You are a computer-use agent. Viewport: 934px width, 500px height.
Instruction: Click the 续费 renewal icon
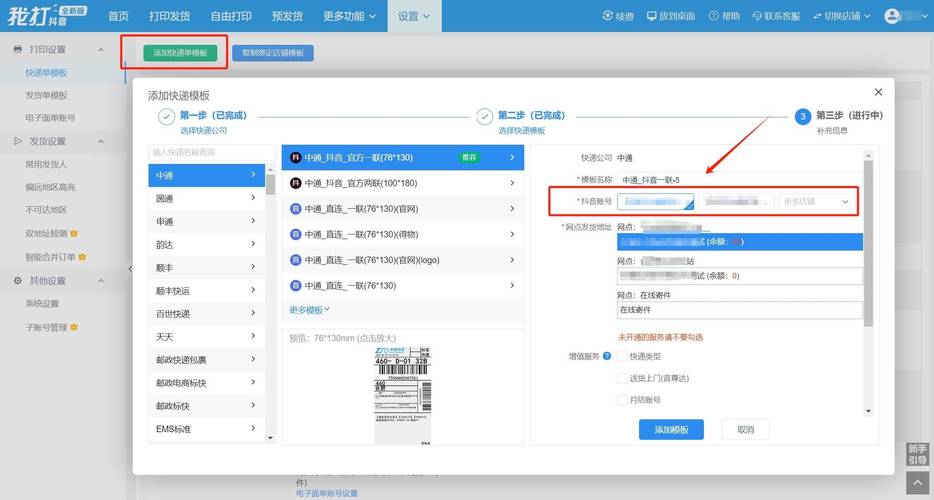(608, 16)
